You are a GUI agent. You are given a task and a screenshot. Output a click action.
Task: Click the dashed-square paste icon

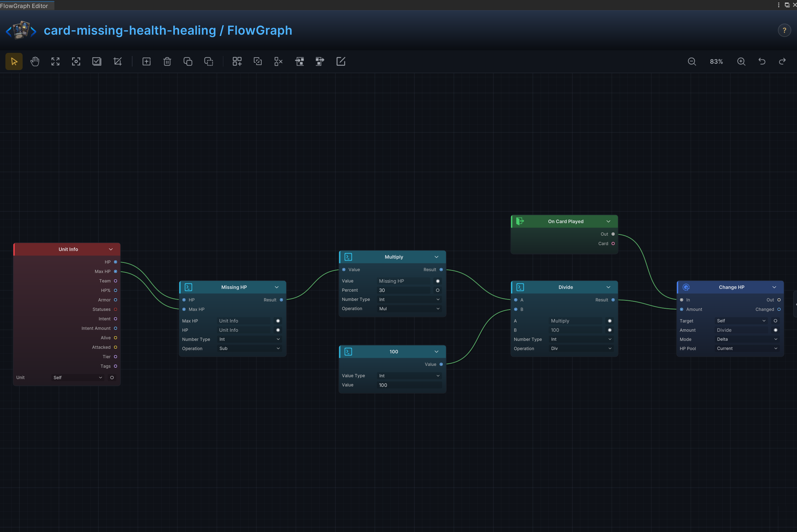(208, 61)
